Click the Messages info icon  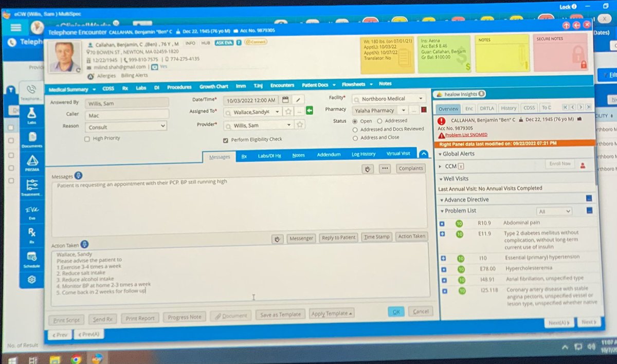(78, 176)
